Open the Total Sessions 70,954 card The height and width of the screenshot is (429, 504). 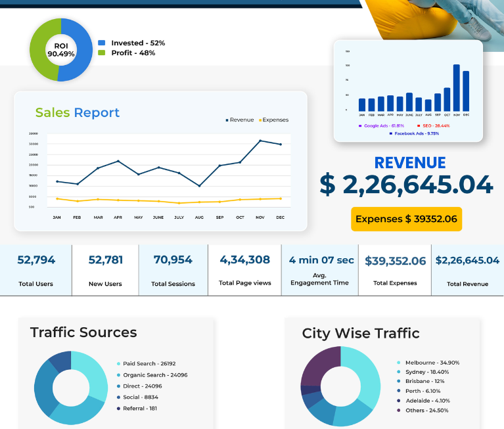coord(173,270)
